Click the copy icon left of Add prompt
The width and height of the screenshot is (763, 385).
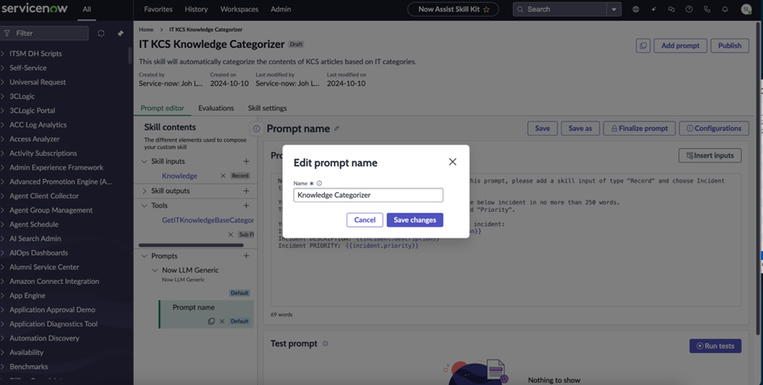click(x=643, y=46)
